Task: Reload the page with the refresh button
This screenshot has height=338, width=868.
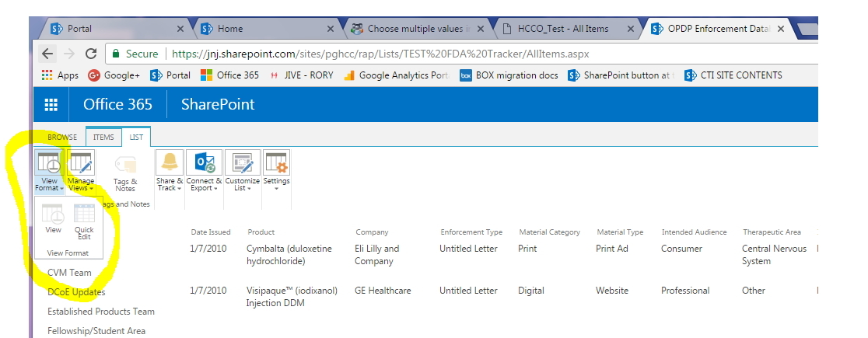Action: (x=91, y=54)
